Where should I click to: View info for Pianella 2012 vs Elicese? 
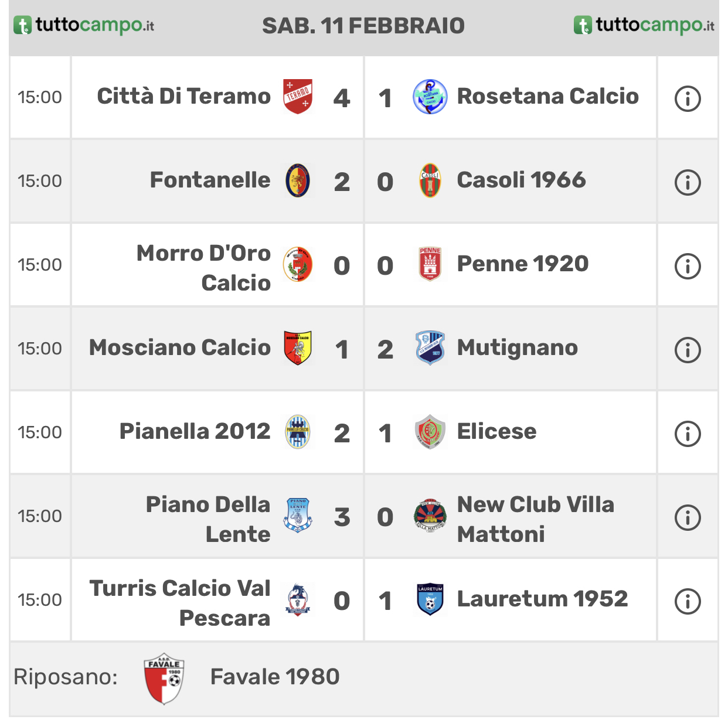coord(688,434)
